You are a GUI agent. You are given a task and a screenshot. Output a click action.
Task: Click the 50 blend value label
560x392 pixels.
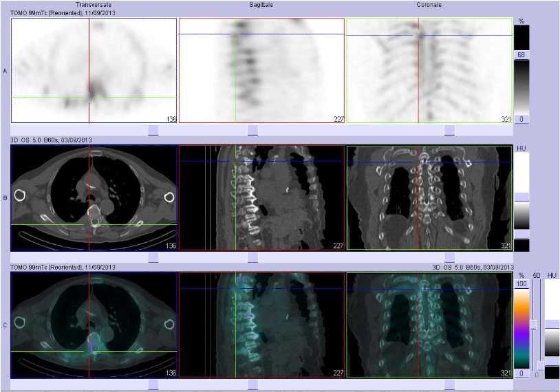click(x=537, y=275)
